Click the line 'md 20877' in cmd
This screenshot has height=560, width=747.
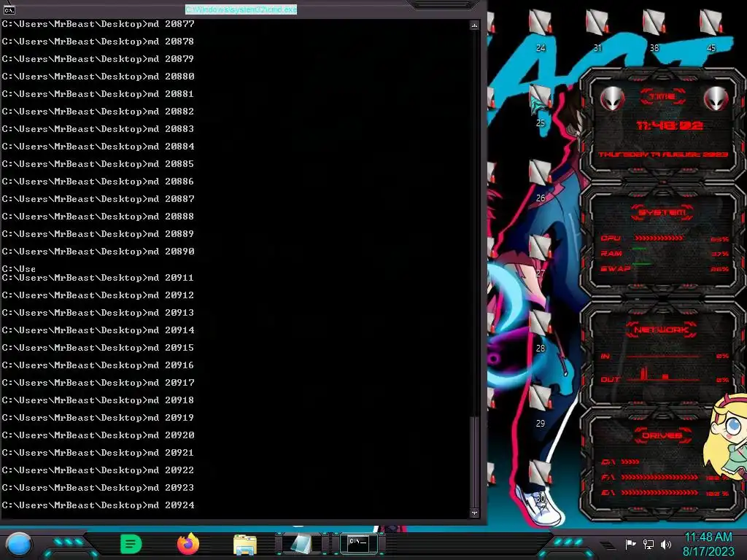pyautogui.click(x=98, y=24)
